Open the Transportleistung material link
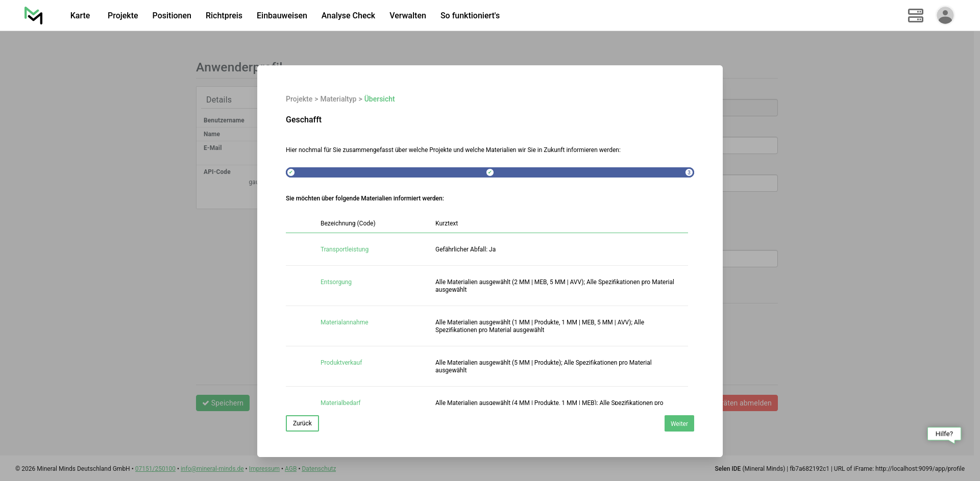This screenshot has width=980, height=481. click(345, 249)
